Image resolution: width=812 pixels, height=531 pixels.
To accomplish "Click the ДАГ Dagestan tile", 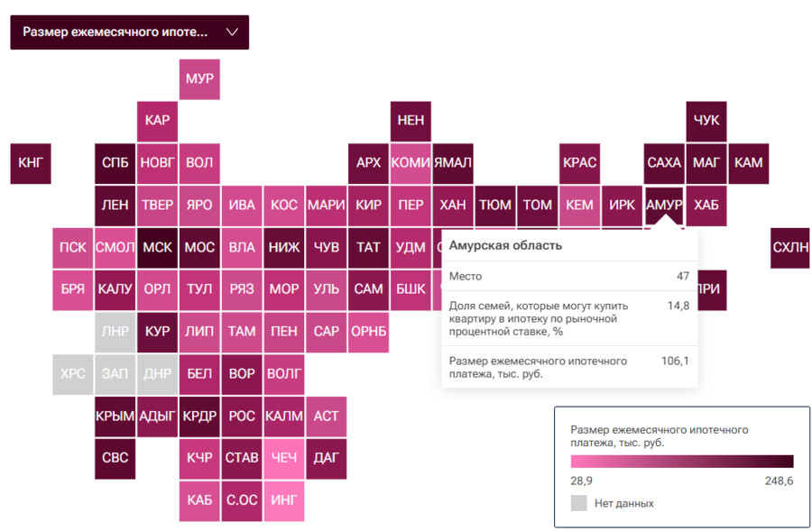I will click(326, 458).
